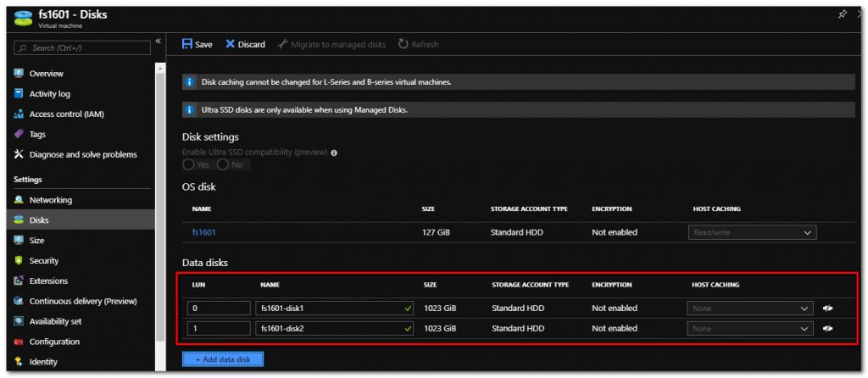The image size is (868, 378).
Task: Click the purple Tags icon
Action: click(x=19, y=135)
